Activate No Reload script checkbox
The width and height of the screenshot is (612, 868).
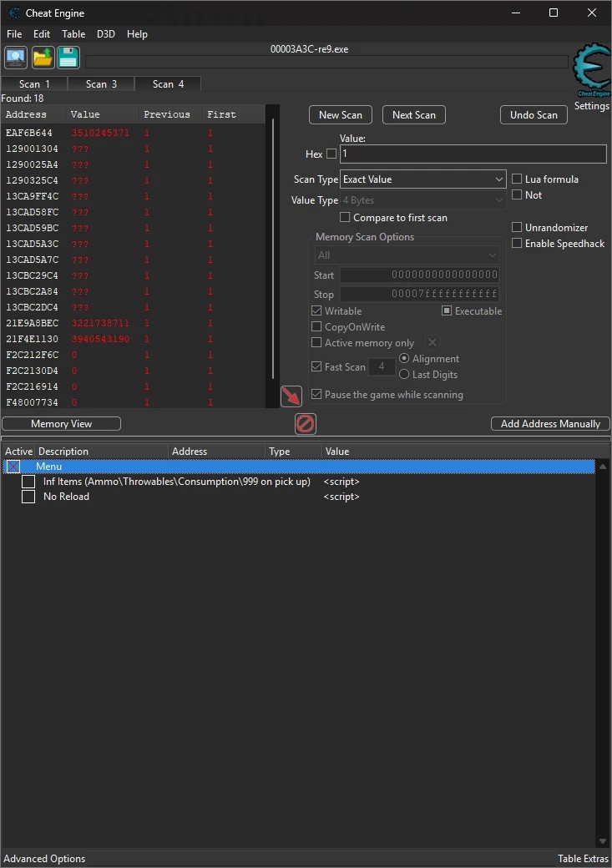coord(28,497)
